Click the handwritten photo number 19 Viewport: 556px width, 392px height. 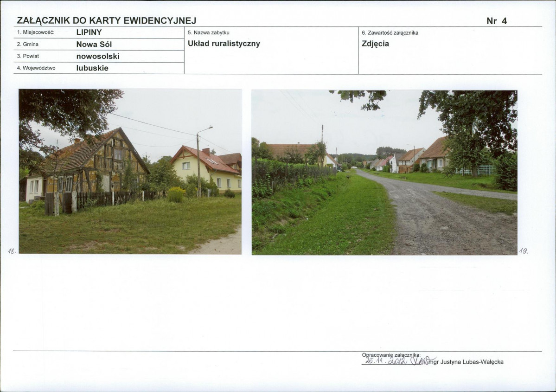point(523,251)
